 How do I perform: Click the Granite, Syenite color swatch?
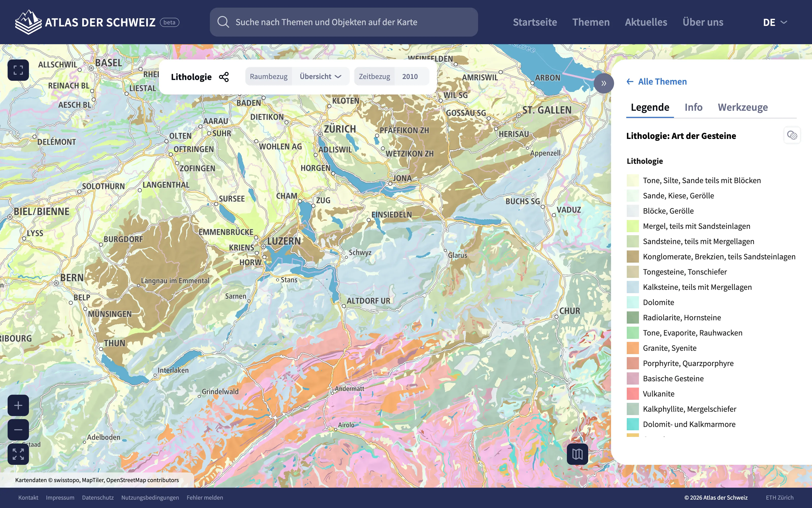633,348
